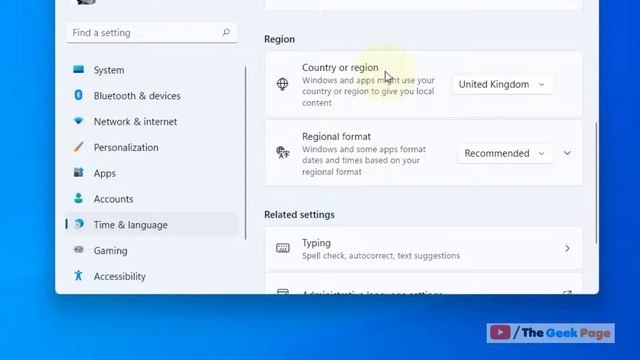This screenshot has width=640, height=360.
Task: Click the Find a setting search box
Action: (152, 32)
